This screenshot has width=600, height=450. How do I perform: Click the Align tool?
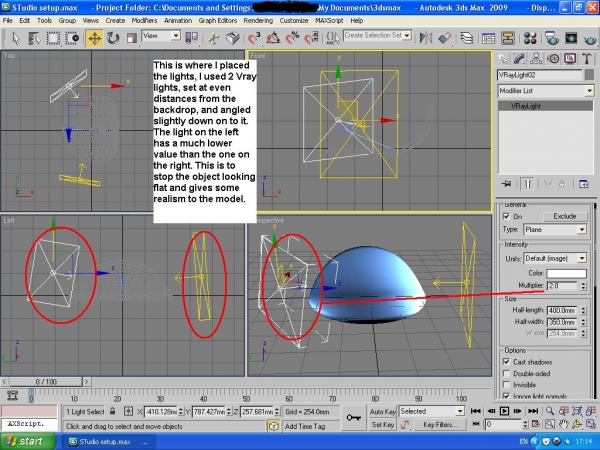coord(445,38)
